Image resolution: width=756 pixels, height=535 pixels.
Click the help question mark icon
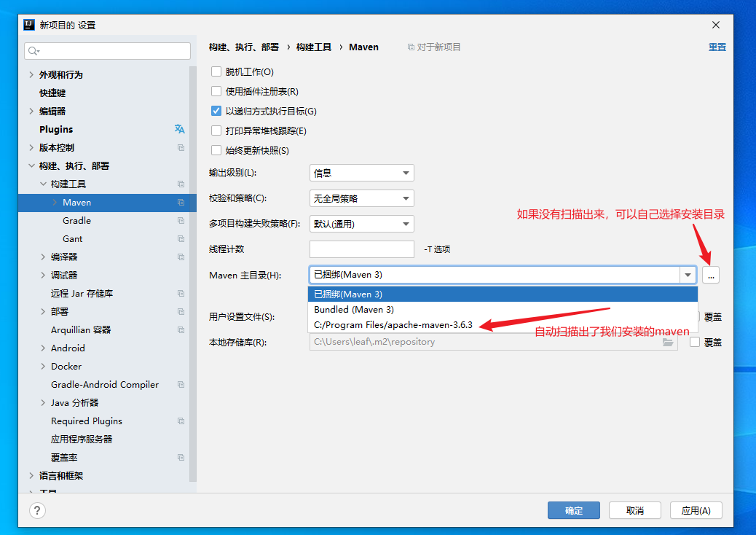37,511
